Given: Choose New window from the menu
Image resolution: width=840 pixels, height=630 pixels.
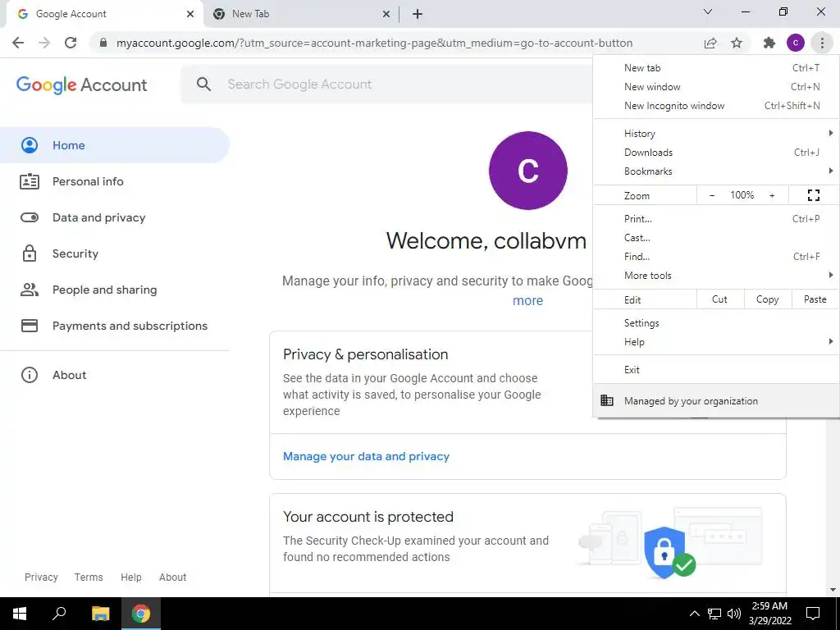Looking at the screenshot, I should click(715, 87).
